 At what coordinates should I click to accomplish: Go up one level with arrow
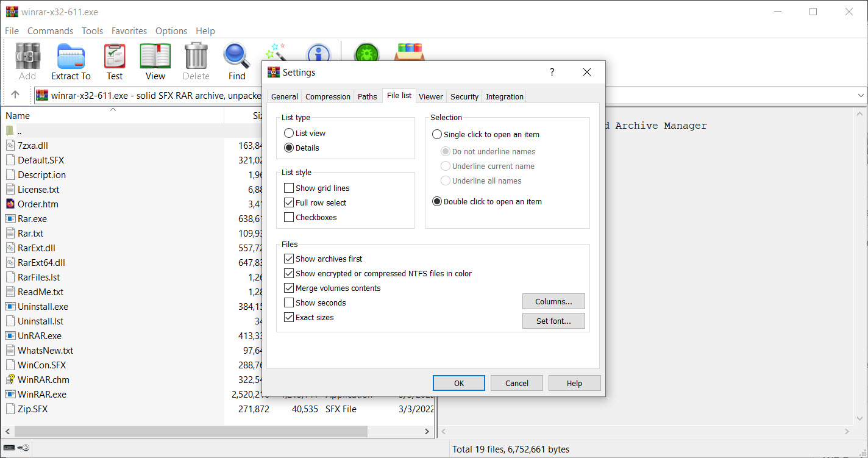click(16, 95)
